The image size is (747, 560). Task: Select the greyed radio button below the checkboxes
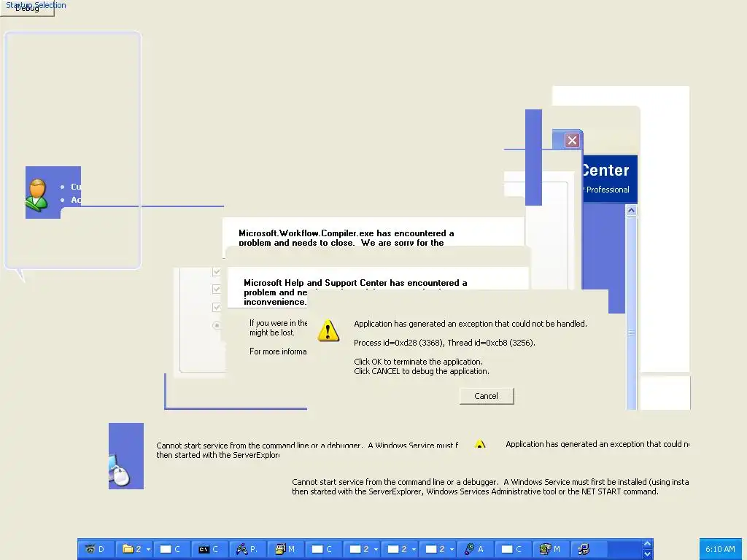(x=216, y=326)
